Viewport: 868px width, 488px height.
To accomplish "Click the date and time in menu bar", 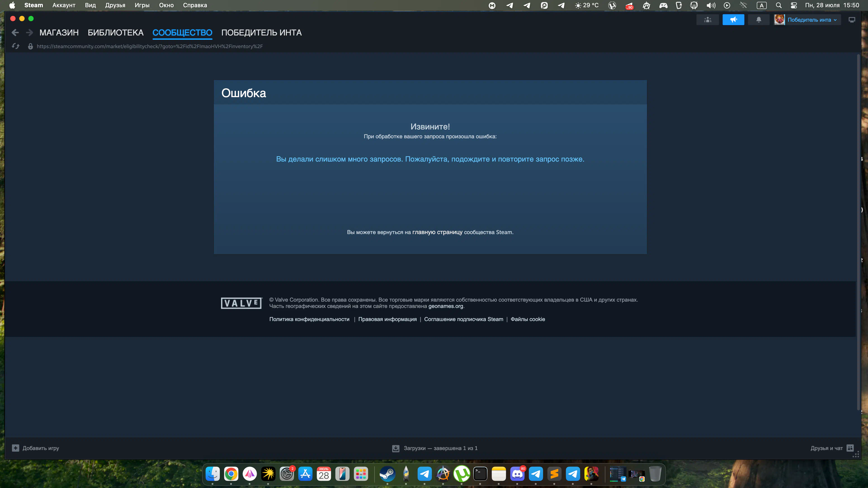I will pos(832,5).
